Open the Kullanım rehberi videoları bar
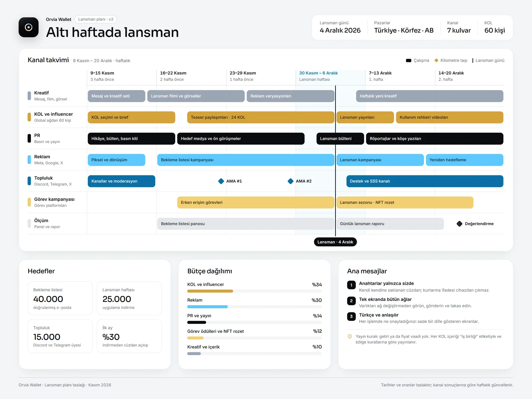 pos(450,117)
